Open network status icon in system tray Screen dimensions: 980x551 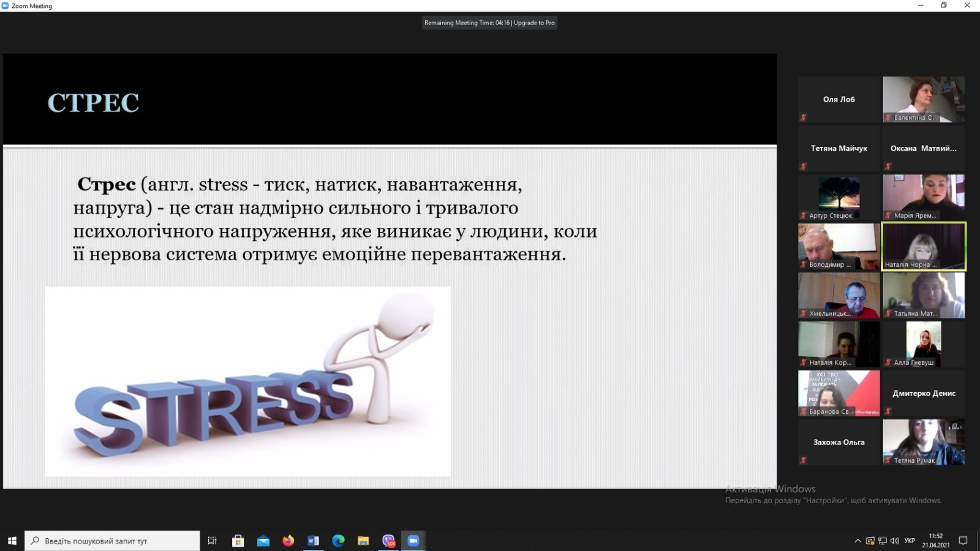882,541
